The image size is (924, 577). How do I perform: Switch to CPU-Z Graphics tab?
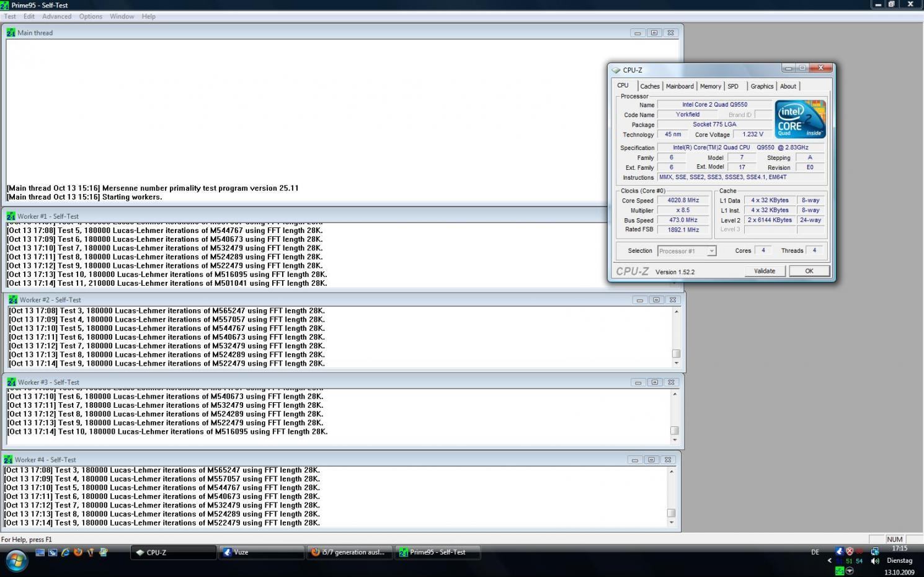(762, 86)
